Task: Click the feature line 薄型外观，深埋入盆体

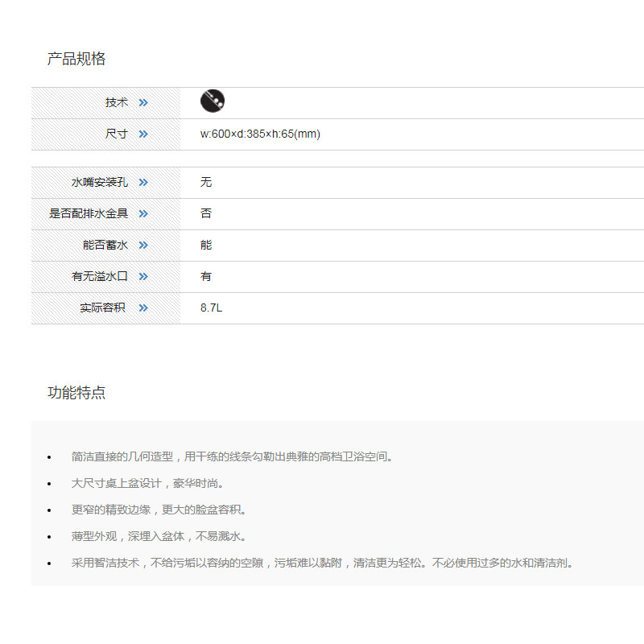Action: click(159, 536)
